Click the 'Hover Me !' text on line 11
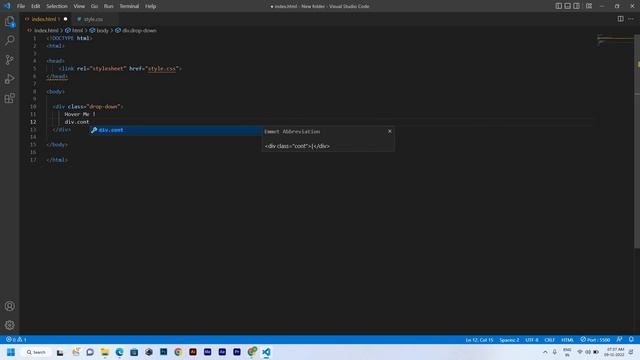640x360 pixels. [80, 114]
